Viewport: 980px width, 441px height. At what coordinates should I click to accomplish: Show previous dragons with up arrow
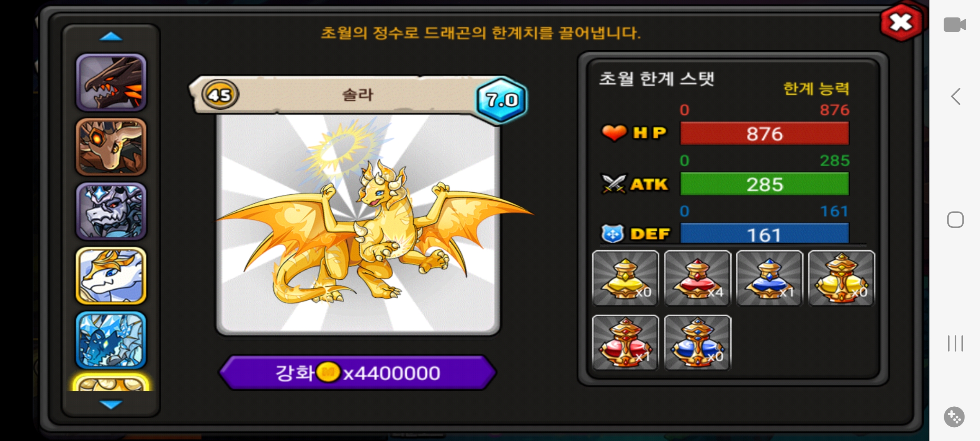pos(111,37)
